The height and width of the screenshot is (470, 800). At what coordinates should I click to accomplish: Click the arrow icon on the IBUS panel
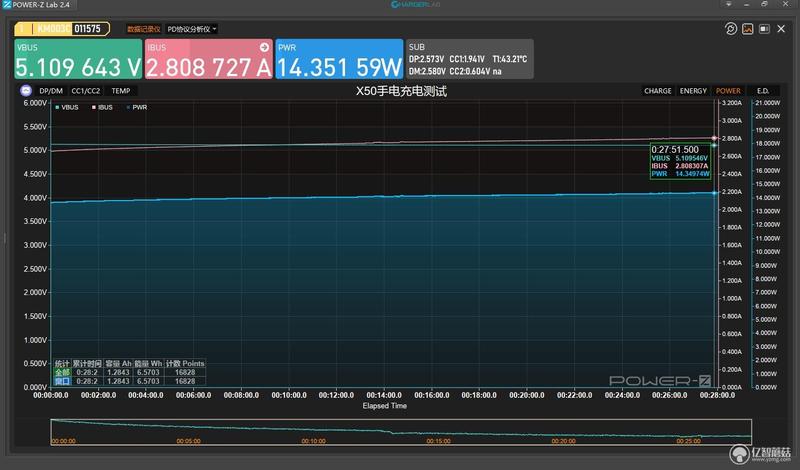(264, 47)
